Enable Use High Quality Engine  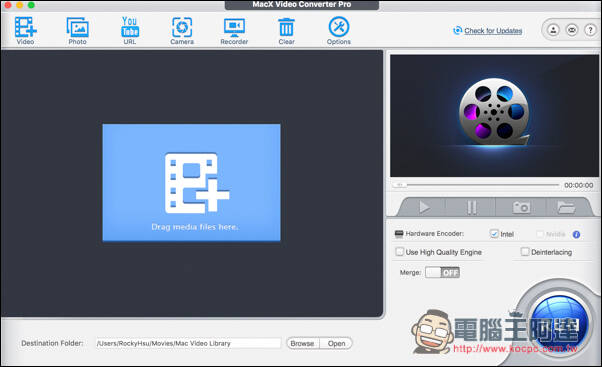[x=400, y=252]
